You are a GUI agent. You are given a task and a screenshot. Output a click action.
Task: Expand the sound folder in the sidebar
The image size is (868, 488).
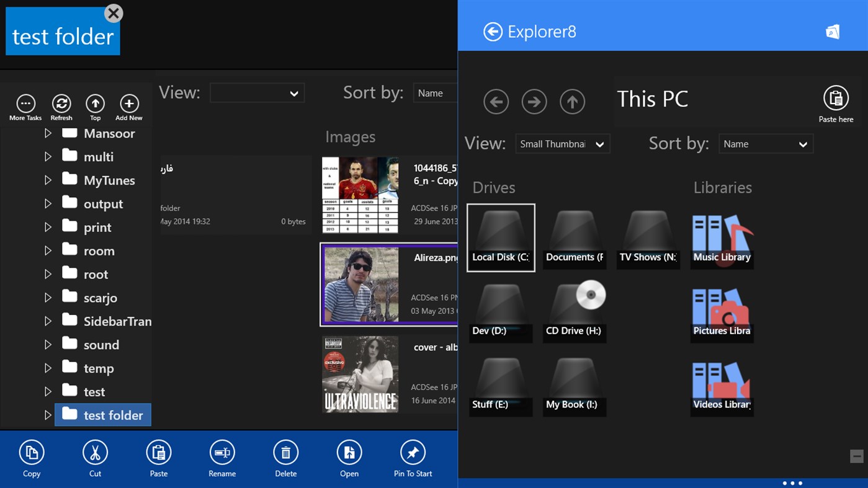48,344
